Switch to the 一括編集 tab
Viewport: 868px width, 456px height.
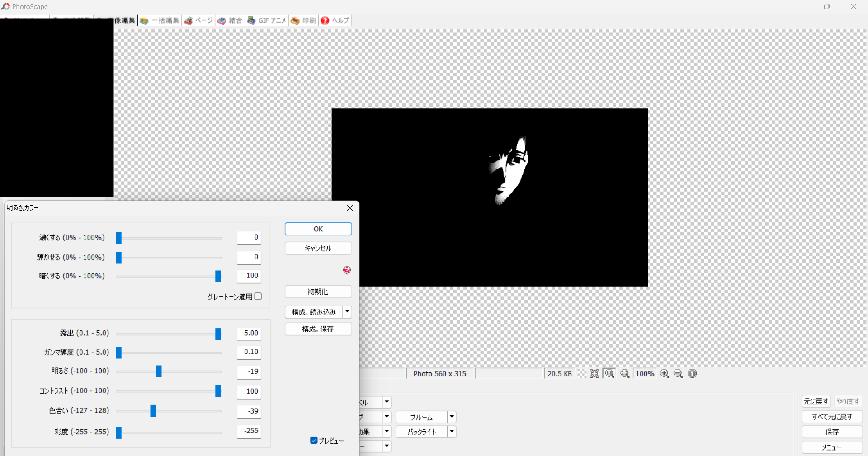click(x=160, y=20)
